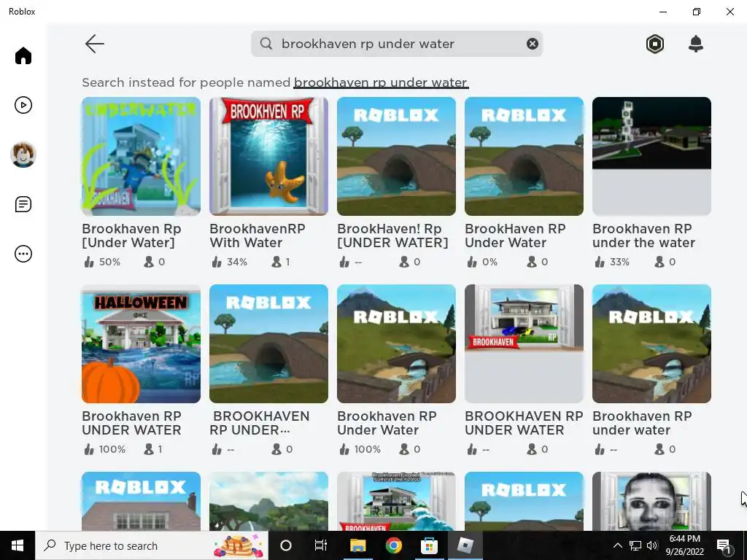Click taskbar 'Type here to search' box
Viewport: 747px width, 560px height.
click(x=152, y=545)
